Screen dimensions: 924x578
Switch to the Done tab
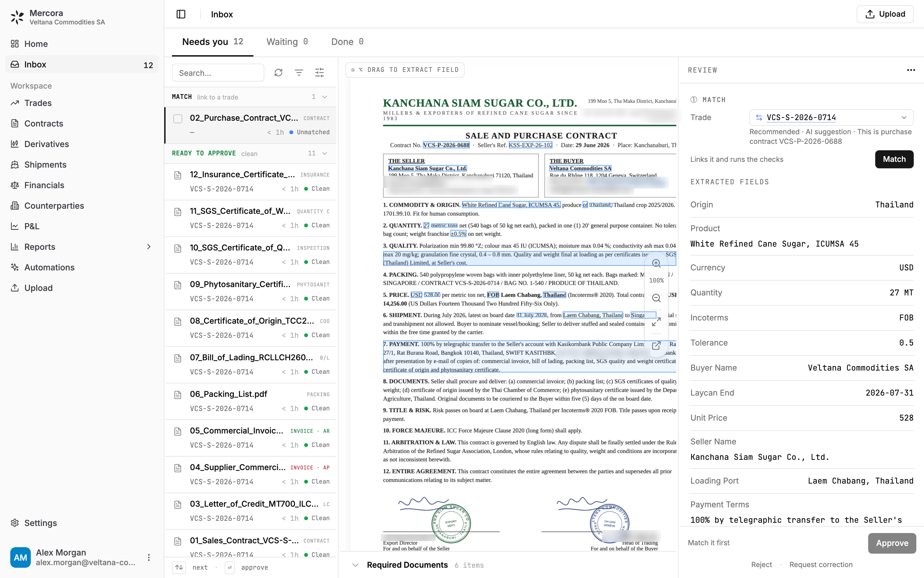(x=347, y=42)
